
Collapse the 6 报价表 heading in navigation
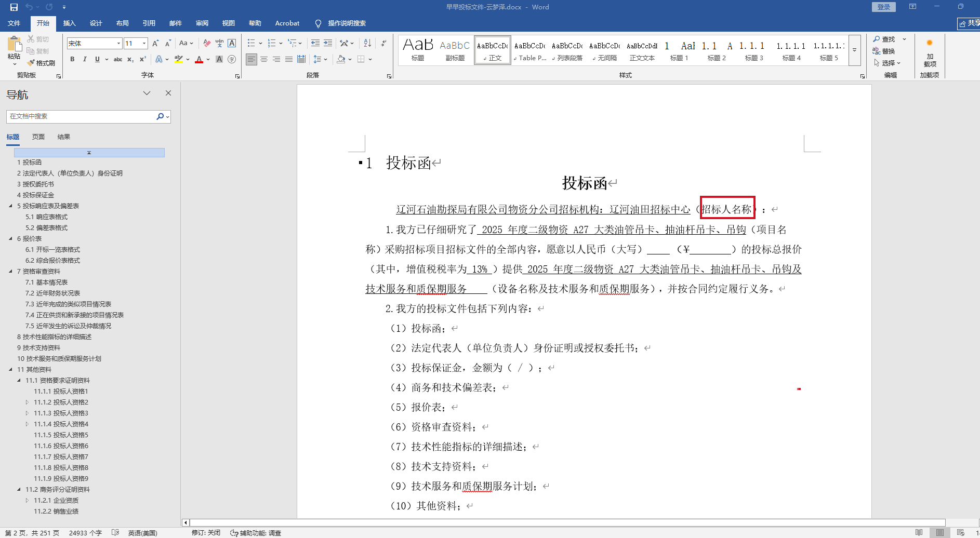coord(10,239)
